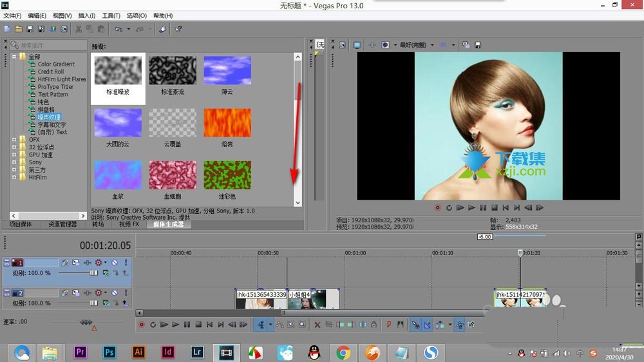644x362 pixels.
Task: Collapse the 全部 folder in plugin tree
Action: [x=14, y=56]
